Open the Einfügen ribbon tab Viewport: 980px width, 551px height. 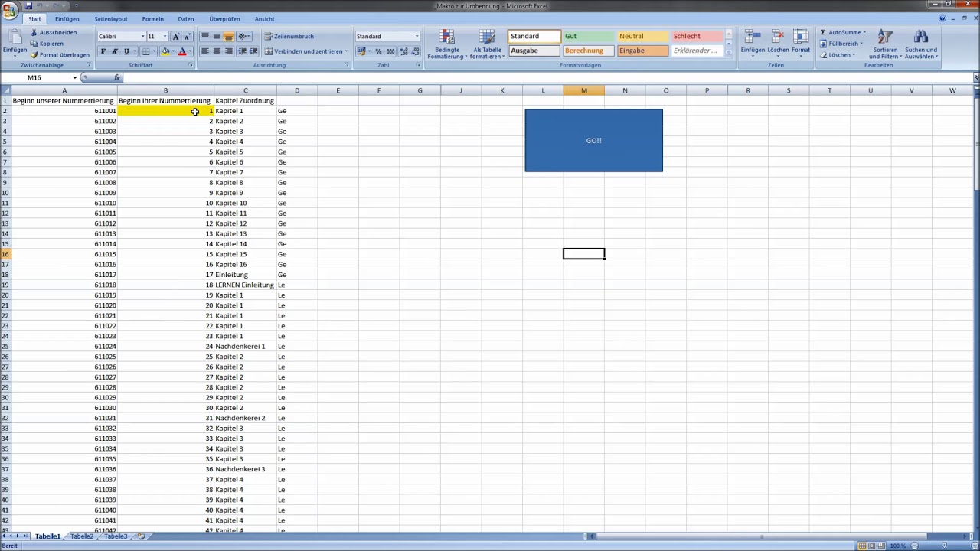(x=67, y=19)
